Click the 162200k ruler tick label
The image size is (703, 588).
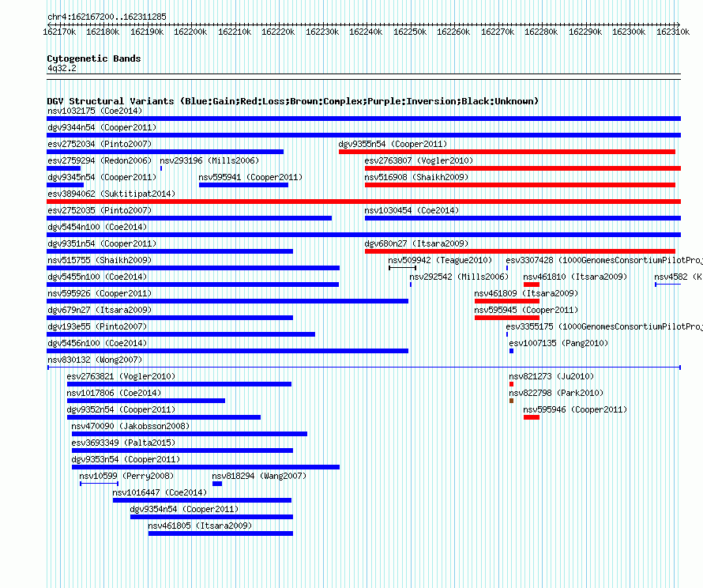(x=190, y=32)
